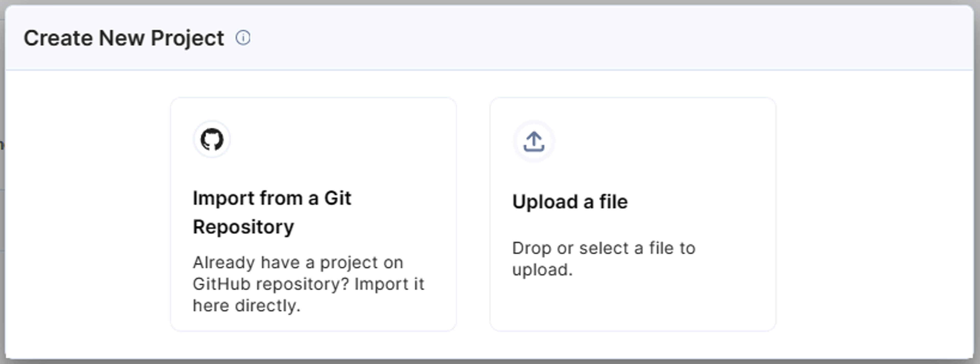Click the Create New Project dialog title
The image size is (980, 364).
124,38
